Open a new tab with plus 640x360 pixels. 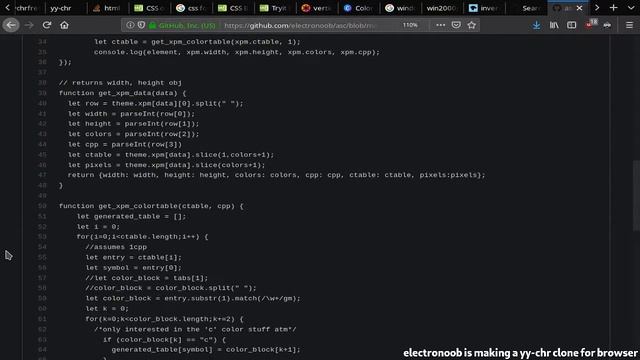(613, 8)
